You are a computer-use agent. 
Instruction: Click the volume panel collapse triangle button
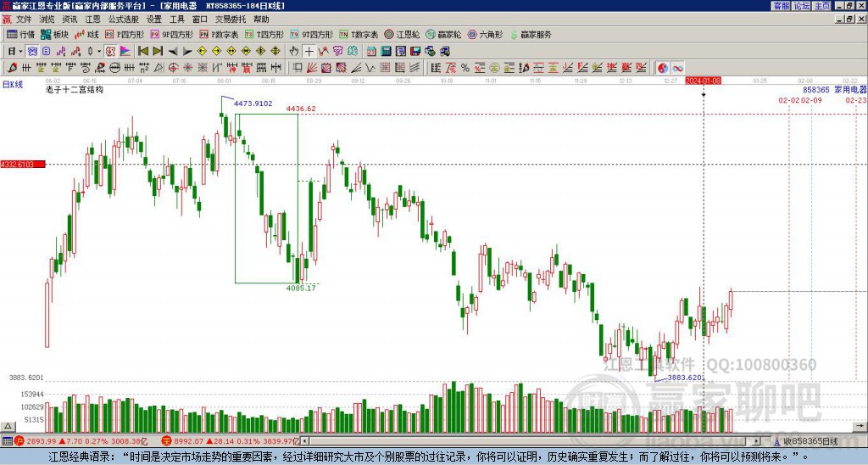click(8, 426)
